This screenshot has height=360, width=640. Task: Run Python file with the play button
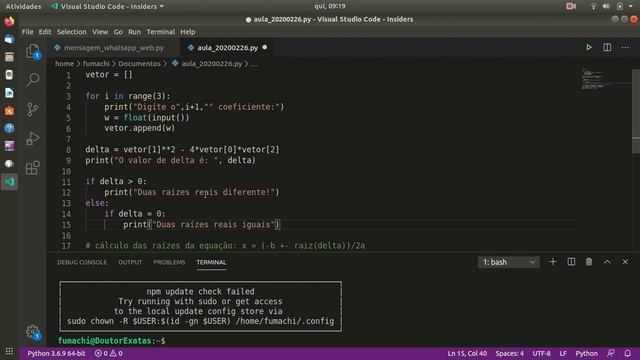(x=589, y=47)
